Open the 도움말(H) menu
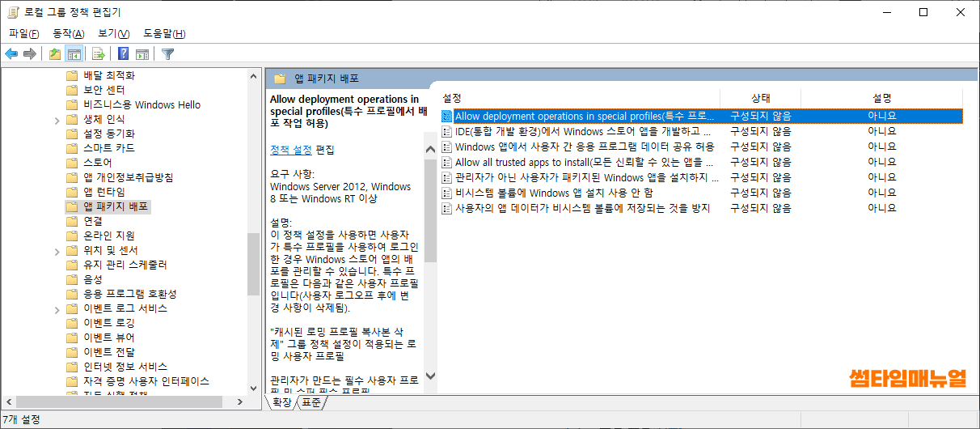The height and width of the screenshot is (429, 980). pyautogui.click(x=164, y=33)
